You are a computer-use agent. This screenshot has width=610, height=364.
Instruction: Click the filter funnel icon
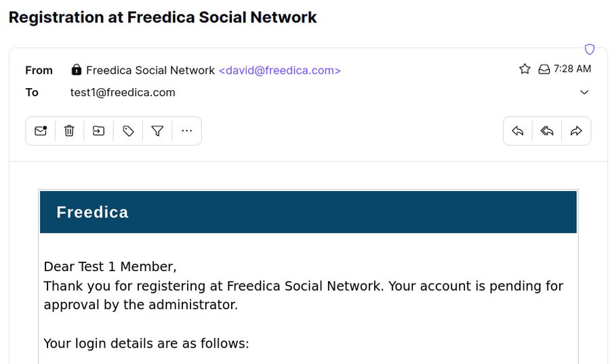(157, 131)
